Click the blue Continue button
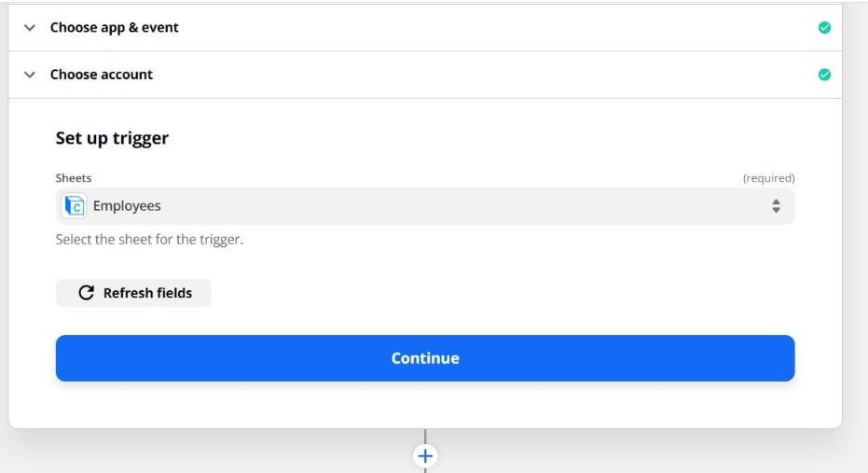Viewport: 868px width, 473px height. pyautogui.click(x=425, y=358)
